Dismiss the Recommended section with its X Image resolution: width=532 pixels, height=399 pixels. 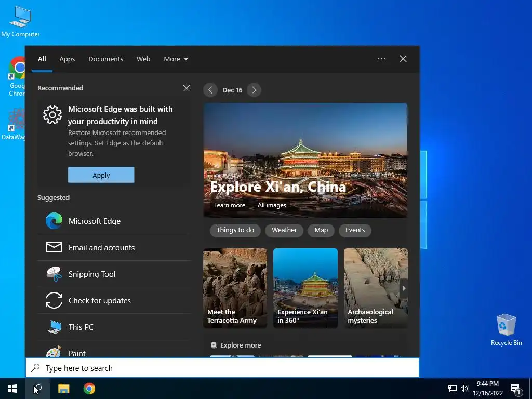(187, 88)
